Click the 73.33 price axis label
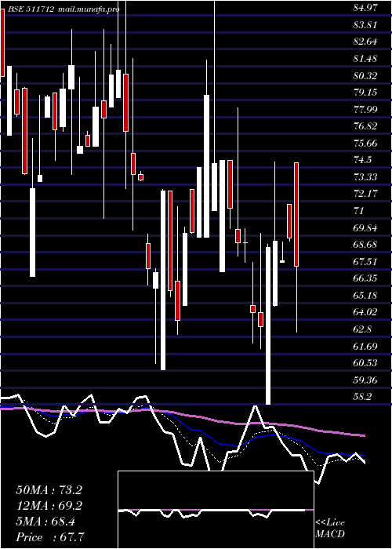The image size is (392, 549). (x=365, y=176)
